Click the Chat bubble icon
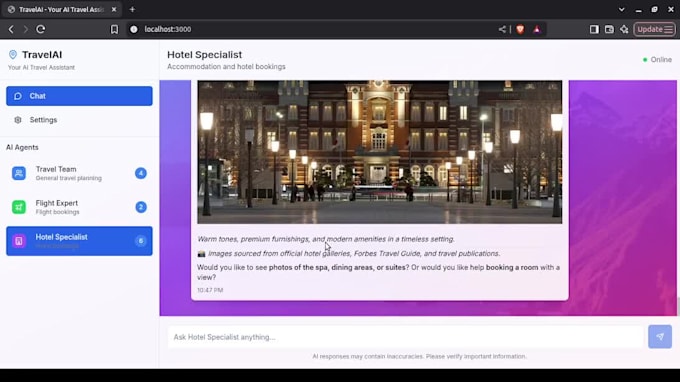Viewport: 680px width, 382px height. (18, 96)
